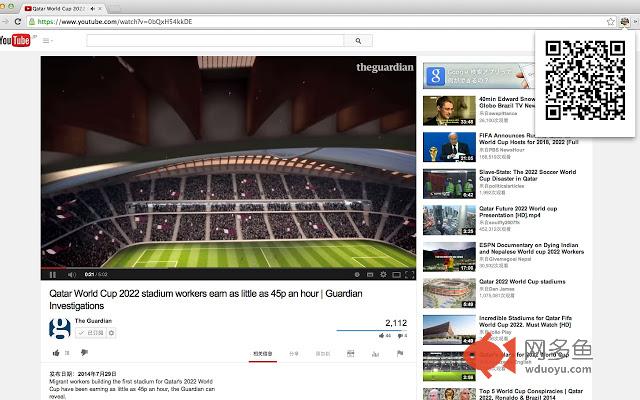Open the guide menu beside YouTube logo
The height and width of the screenshot is (400, 640).
pyautogui.click(x=47, y=40)
